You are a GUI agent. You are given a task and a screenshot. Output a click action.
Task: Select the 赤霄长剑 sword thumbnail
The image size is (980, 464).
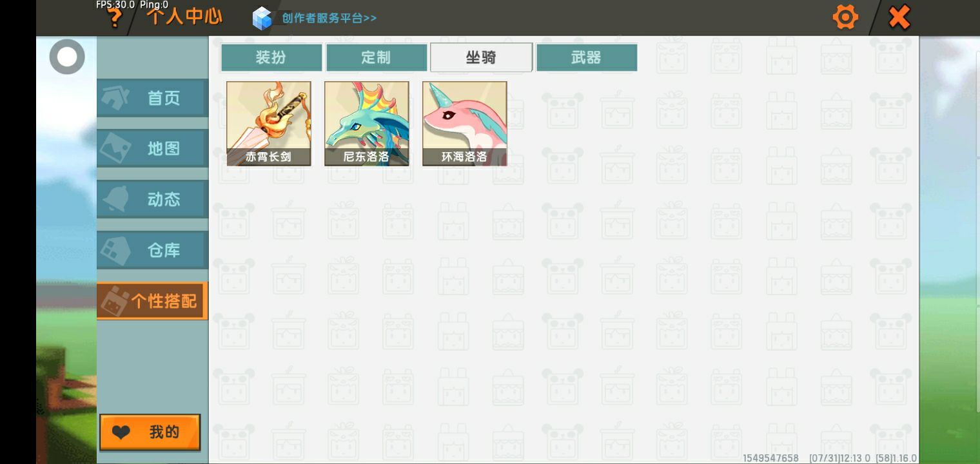coord(269,124)
